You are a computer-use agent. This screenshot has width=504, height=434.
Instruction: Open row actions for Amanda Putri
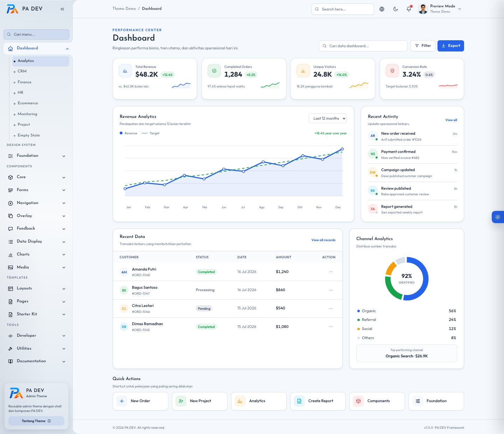(x=331, y=272)
